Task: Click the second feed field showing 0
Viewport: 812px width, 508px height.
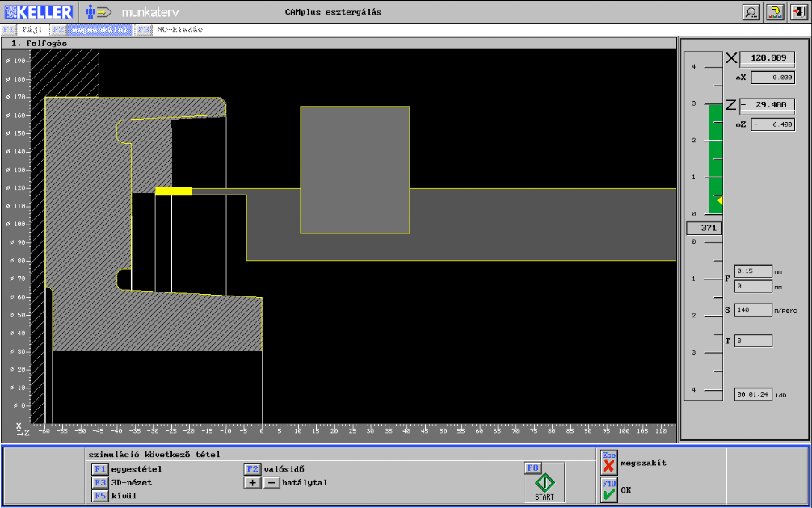Action: tap(753, 287)
